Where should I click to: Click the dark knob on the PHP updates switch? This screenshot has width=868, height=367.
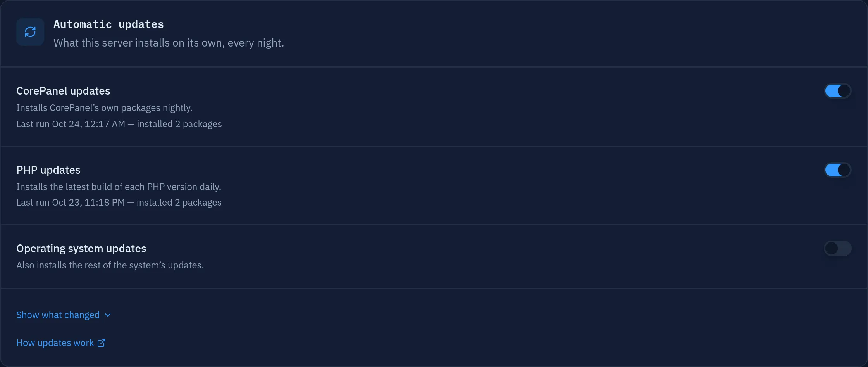(x=844, y=170)
